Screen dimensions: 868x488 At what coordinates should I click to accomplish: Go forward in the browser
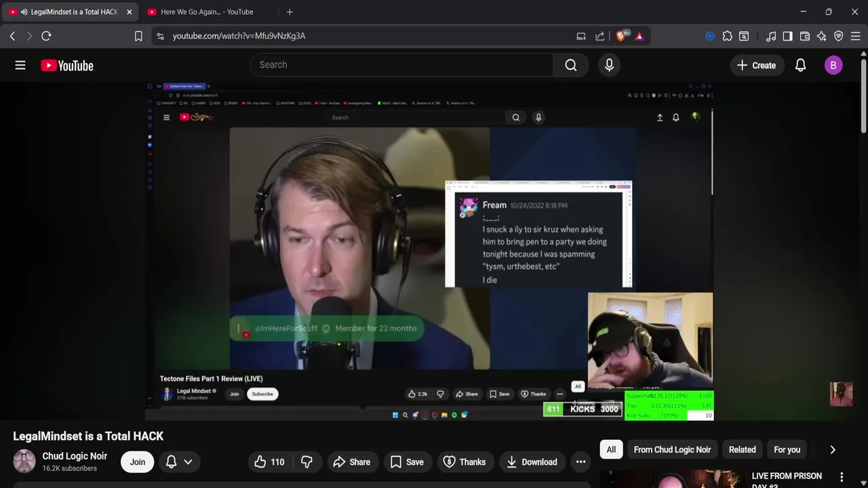[29, 36]
